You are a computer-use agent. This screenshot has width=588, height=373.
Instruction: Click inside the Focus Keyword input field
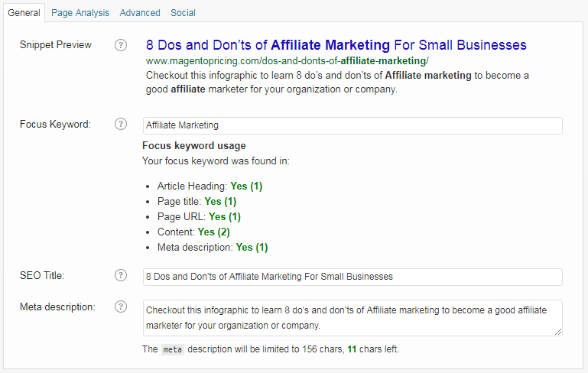coord(352,125)
